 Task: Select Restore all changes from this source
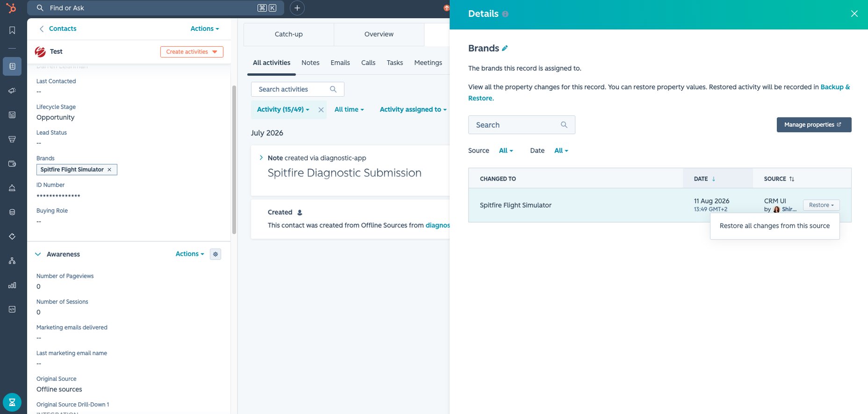pyautogui.click(x=774, y=226)
